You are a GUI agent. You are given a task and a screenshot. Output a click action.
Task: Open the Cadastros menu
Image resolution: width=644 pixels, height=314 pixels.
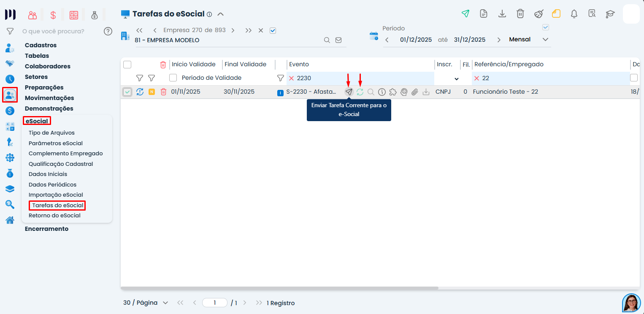pyautogui.click(x=41, y=45)
